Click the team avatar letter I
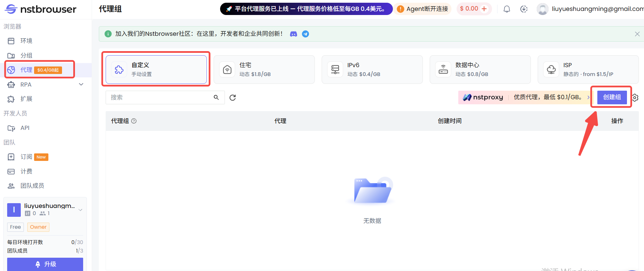The width and height of the screenshot is (644, 271). pos(14,210)
